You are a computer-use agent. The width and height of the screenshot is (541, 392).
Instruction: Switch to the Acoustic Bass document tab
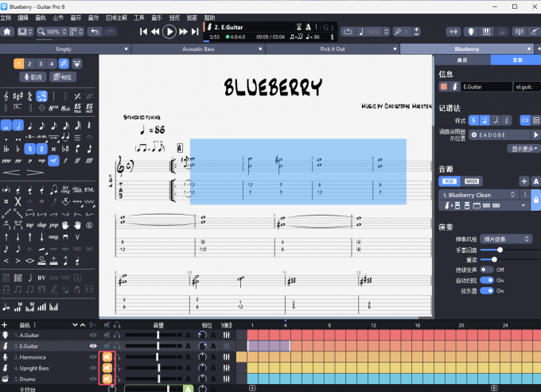pos(198,49)
